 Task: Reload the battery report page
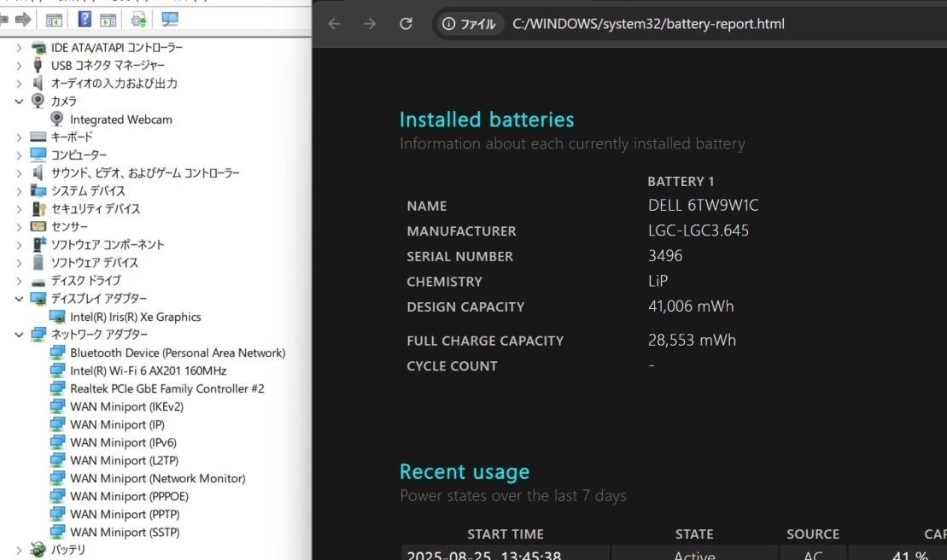pos(406,24)
